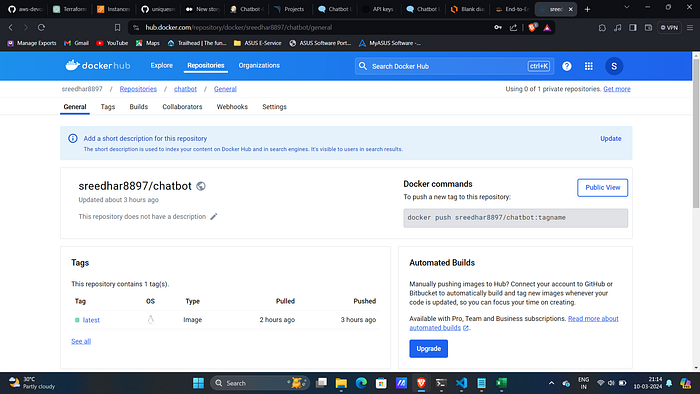Edit repository description with pencil icon
700x394 pixels.
click(x=214, y=216)
